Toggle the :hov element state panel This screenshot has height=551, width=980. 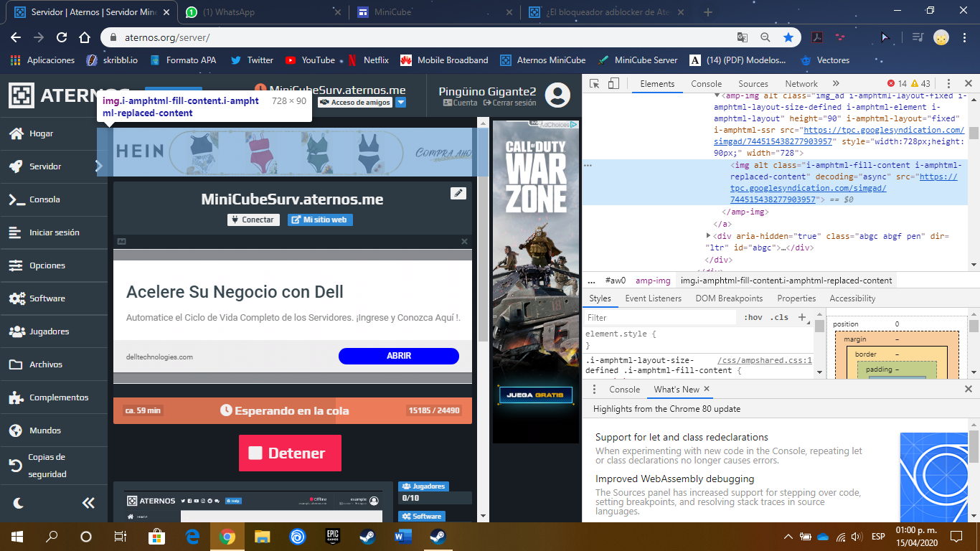tap(753, 317)
